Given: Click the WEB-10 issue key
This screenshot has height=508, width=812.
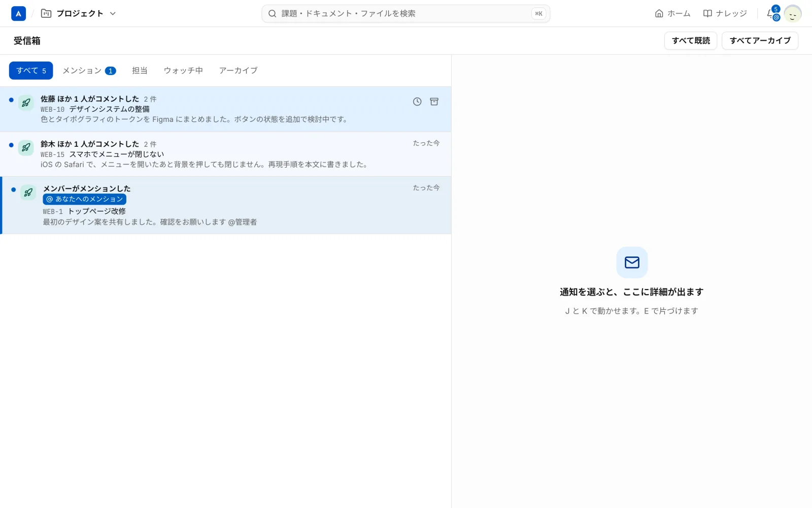Looking at the screenshot, I should point(52,109).
